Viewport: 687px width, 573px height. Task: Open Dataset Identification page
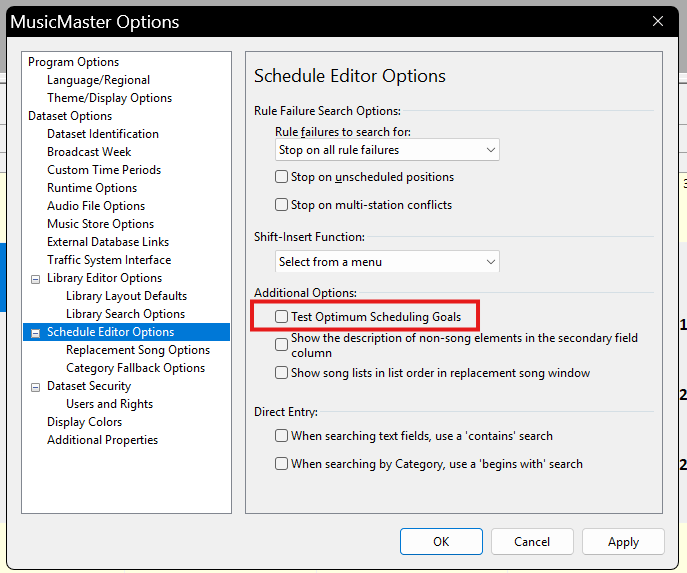(x=103, y=134)
